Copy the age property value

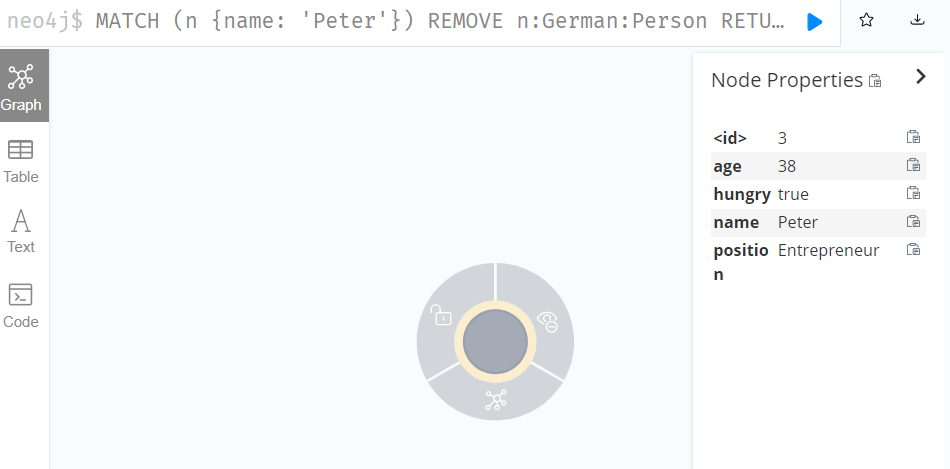[913, 165]
